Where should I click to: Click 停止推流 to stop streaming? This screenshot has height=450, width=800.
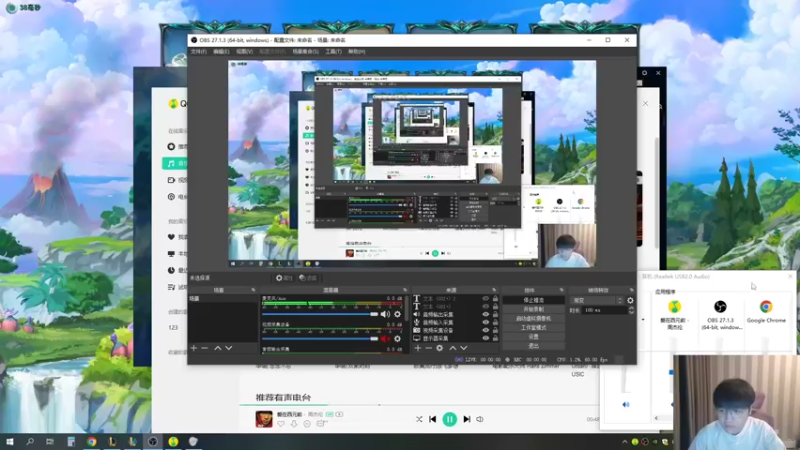tap(534, 300)
